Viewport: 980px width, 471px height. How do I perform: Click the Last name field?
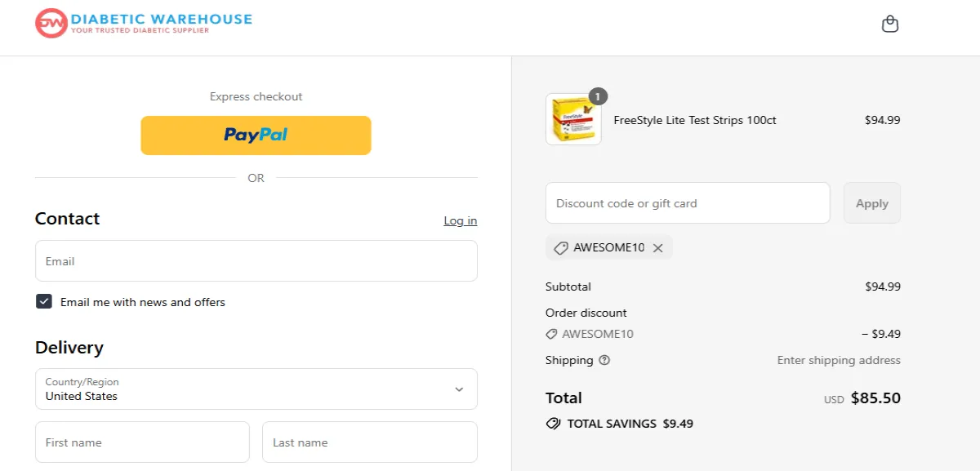369,442
